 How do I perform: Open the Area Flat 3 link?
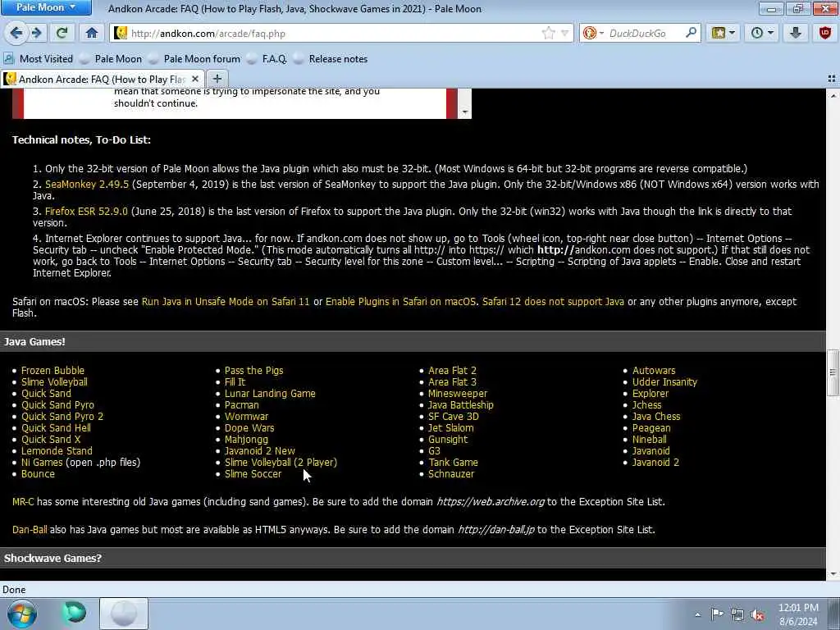[452, 382]
